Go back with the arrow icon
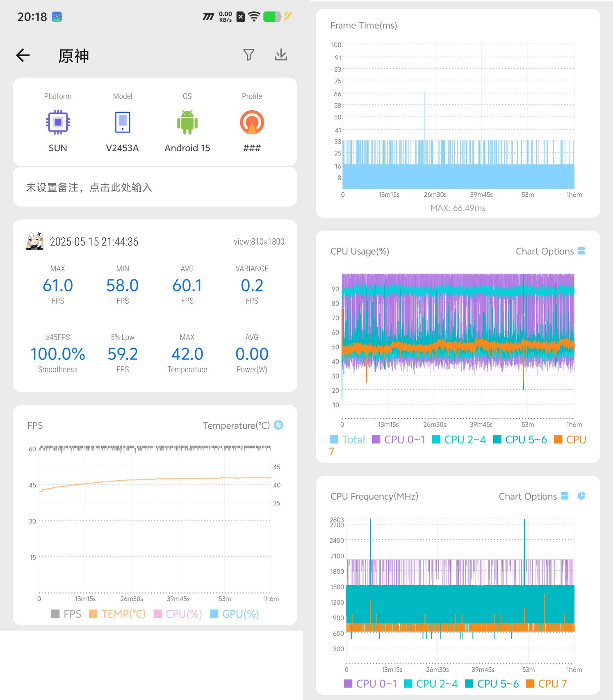 (x=23, y=55)
